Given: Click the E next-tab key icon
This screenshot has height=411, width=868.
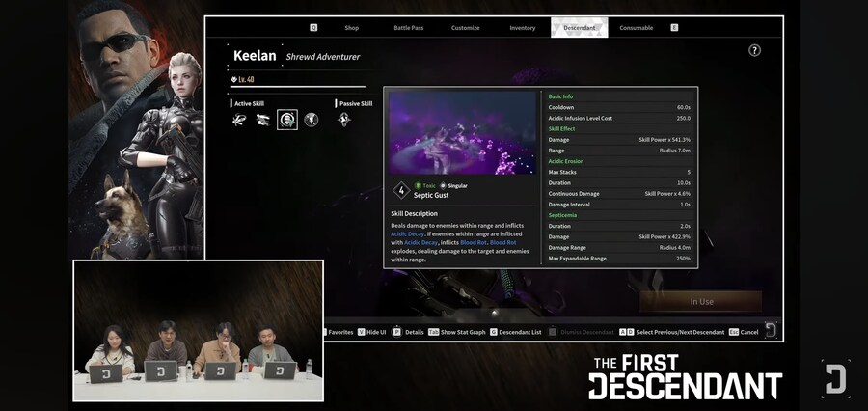Looking at the screenshot, I should click(x=674, y=28).
